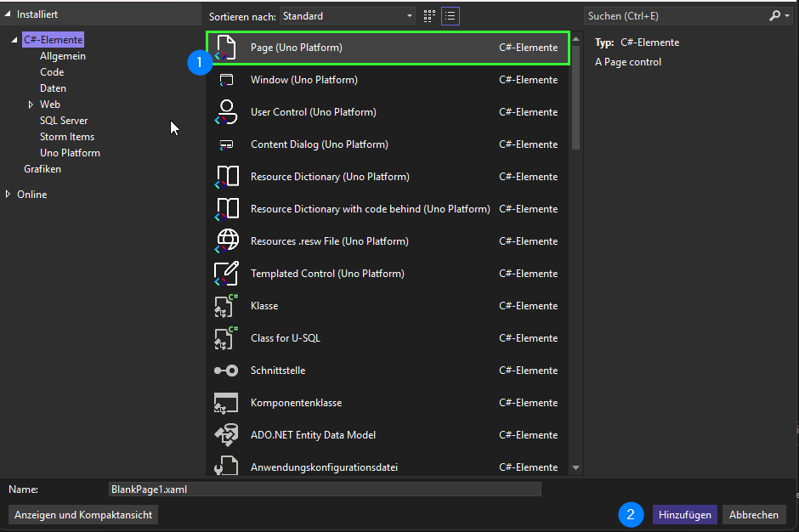
Task: Select Uno Platform in category tree
Action: pyautogui.click(x=70, y=153)
